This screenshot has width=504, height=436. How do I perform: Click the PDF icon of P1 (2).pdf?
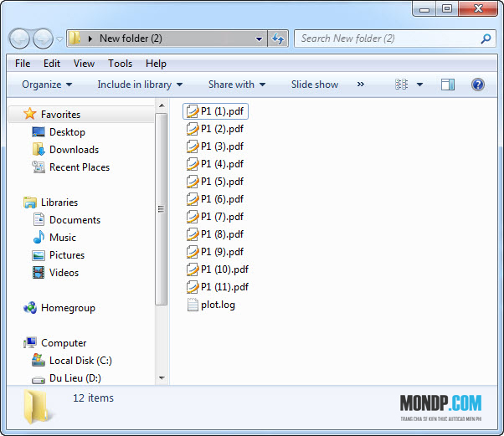[x=193, y=129]
